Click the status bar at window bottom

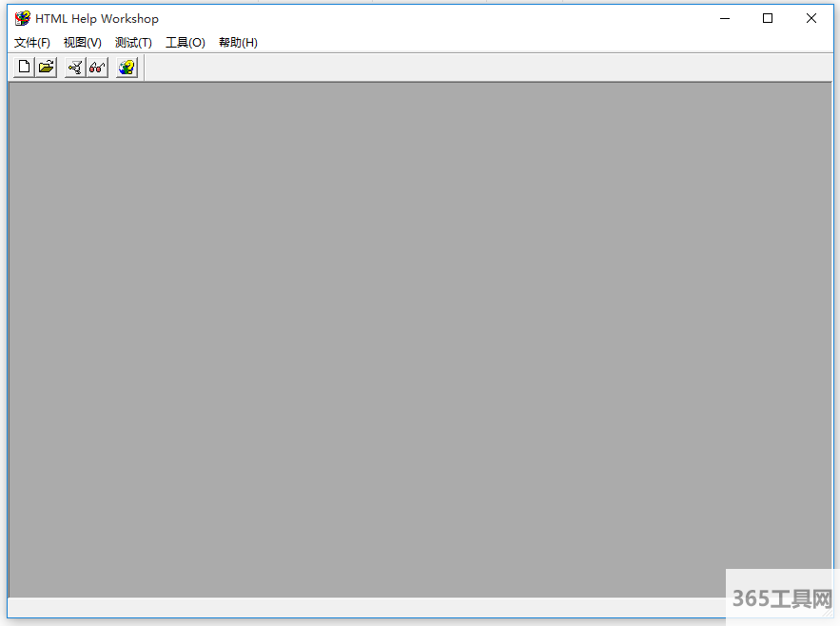point(361,607)
